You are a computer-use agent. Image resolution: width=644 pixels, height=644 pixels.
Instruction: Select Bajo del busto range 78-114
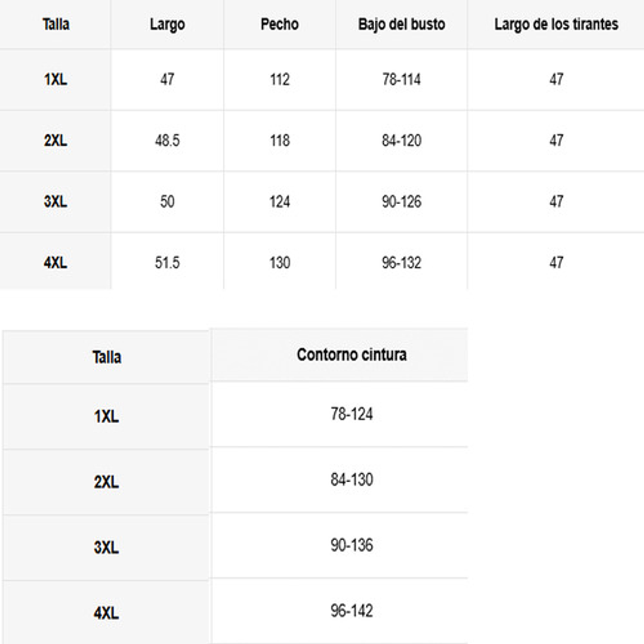point(401,79)
